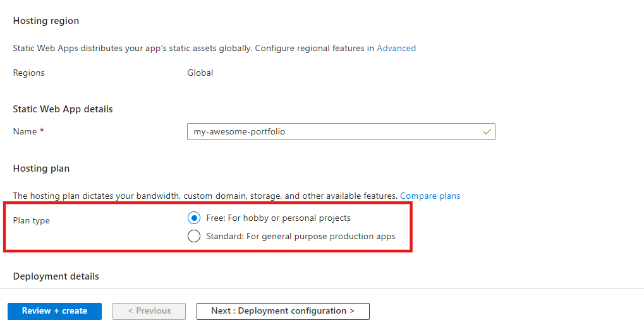The height and width of the screenshot is (325, 644).
Task: Focus the Name input field
Action: (335, 132)
